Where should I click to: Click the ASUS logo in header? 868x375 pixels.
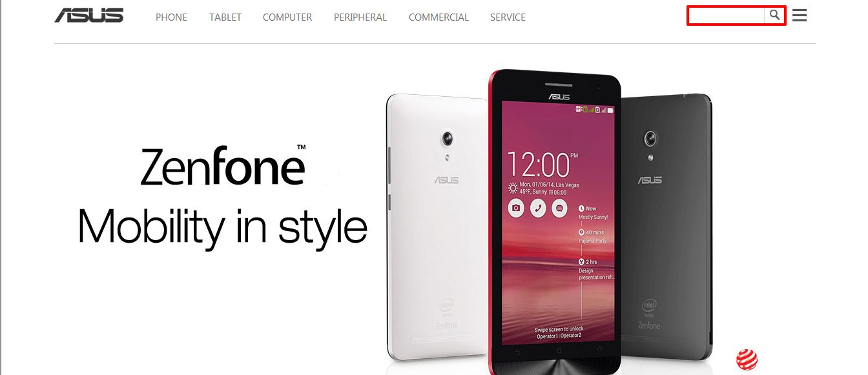(x=89, y=15)
